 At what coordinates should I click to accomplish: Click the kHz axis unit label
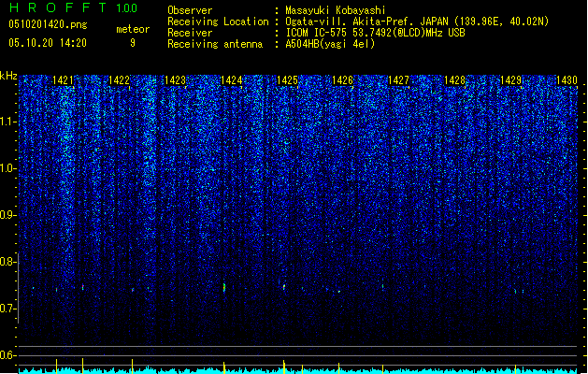(x=8, y=76)
